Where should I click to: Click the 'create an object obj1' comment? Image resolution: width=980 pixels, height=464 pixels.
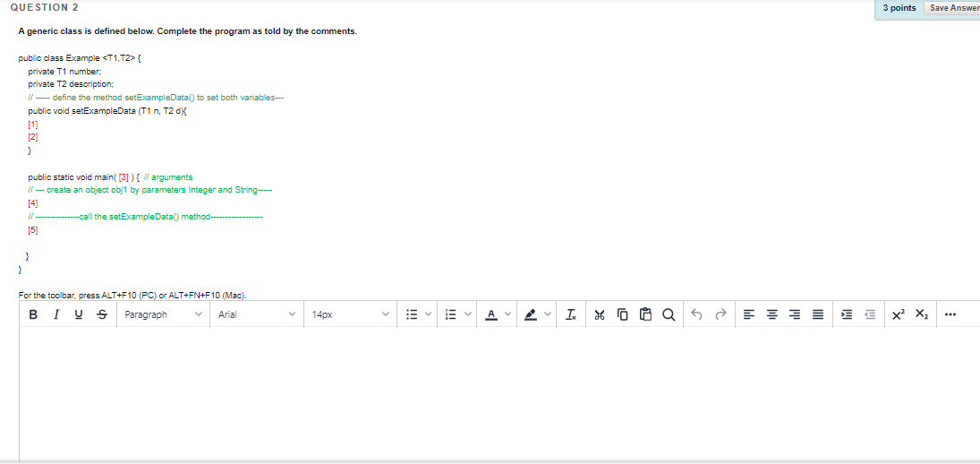pos(150,190)
